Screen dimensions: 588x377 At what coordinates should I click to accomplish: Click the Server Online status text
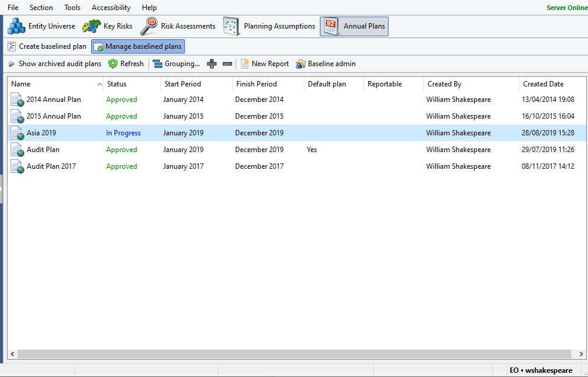coord(567,8)
